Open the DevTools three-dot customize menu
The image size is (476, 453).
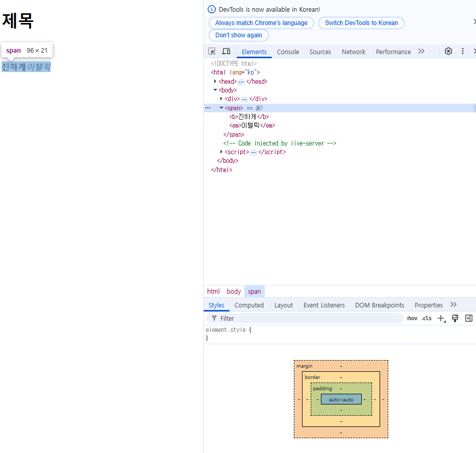(x=463, y=52)
